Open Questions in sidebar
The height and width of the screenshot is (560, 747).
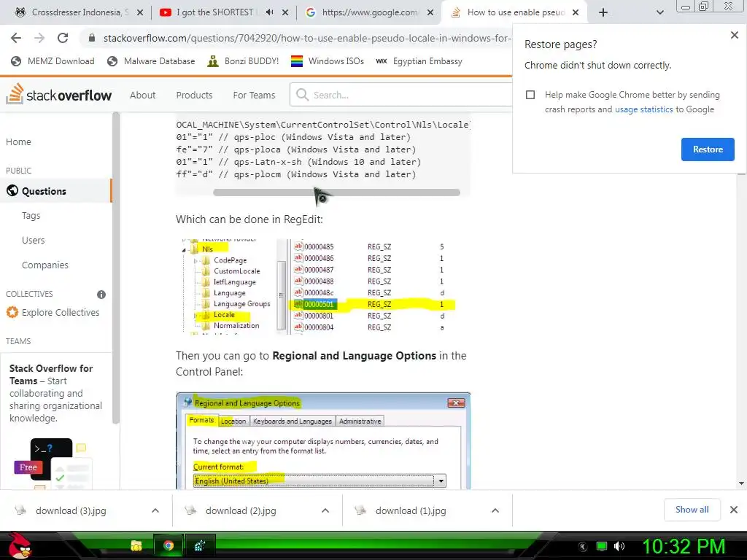click(55, 191)
